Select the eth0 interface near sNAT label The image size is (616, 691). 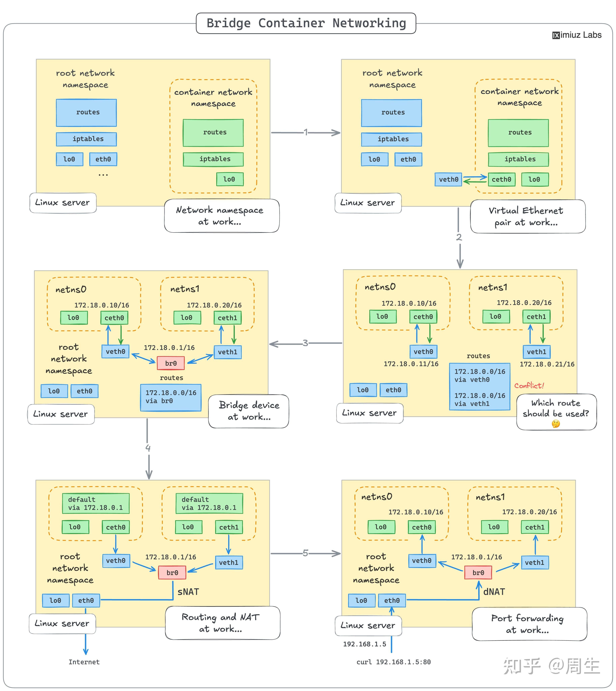pos(86,601)
